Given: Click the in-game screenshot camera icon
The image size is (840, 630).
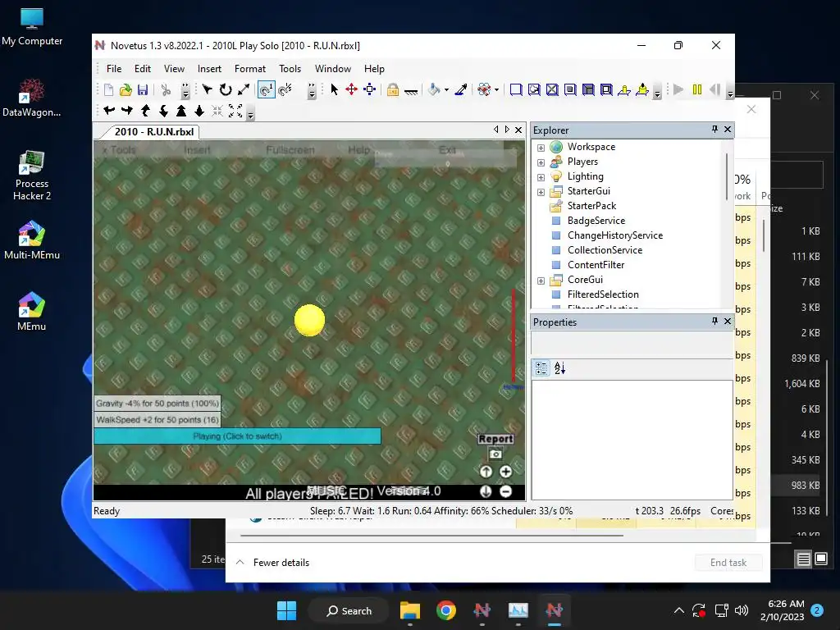Looking at the screenshot, I should (495, 454).
